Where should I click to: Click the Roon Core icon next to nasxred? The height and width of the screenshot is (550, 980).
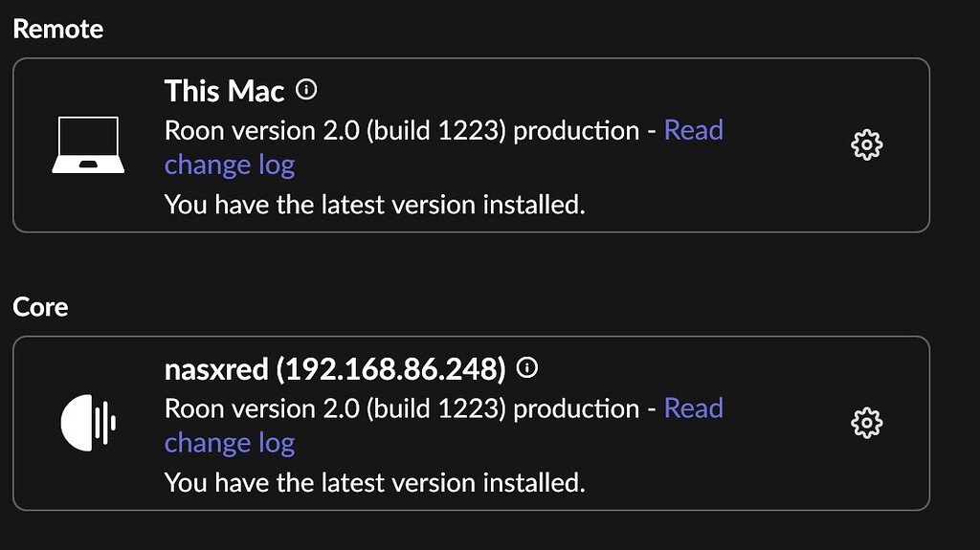click(88, 423)
